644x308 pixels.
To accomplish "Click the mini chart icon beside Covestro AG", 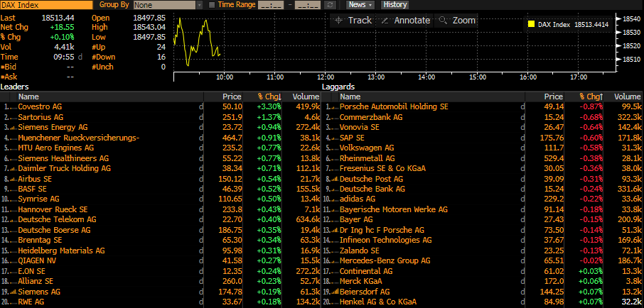I will click(x=201, y=106).
